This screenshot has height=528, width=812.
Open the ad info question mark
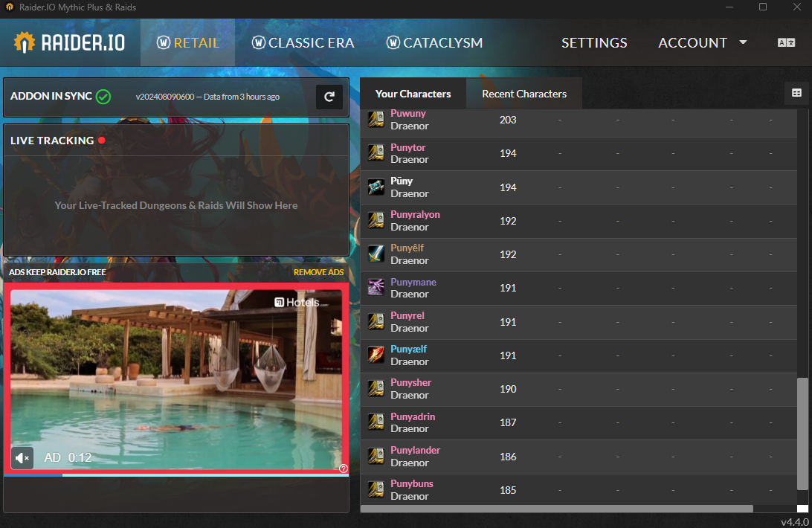click(x=344, y=469)
